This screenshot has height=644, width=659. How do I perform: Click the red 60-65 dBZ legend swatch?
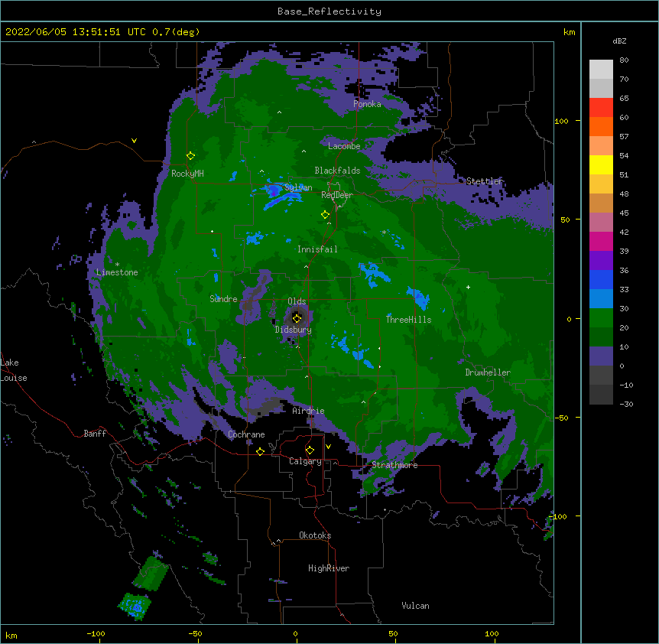click(601, 108)
